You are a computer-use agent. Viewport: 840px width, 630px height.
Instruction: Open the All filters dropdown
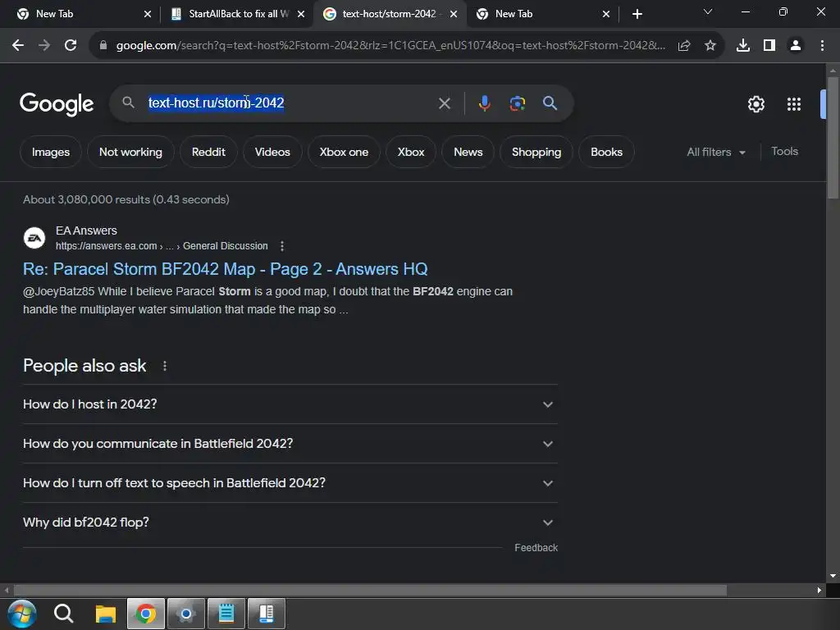pos(716,152)
